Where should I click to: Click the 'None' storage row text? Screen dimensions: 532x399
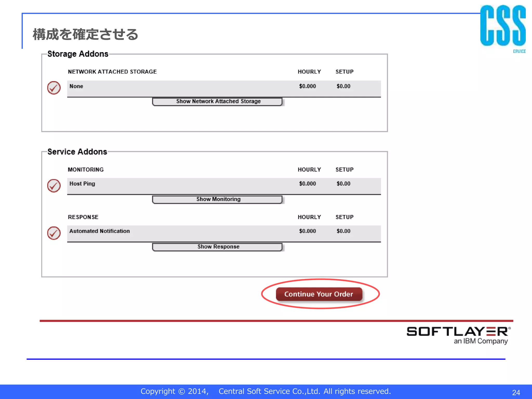point(76,86)
